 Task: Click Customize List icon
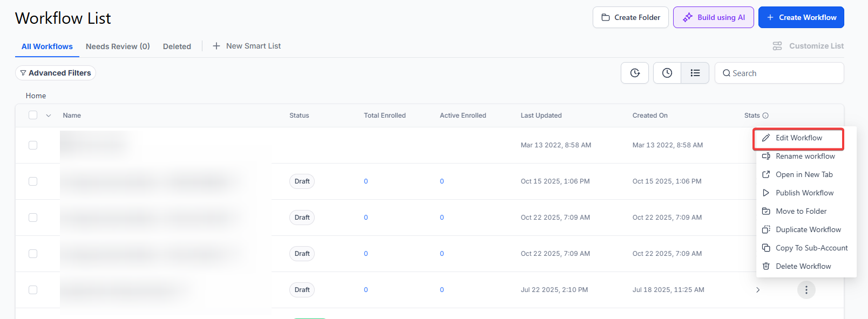(x=777, y=46)
